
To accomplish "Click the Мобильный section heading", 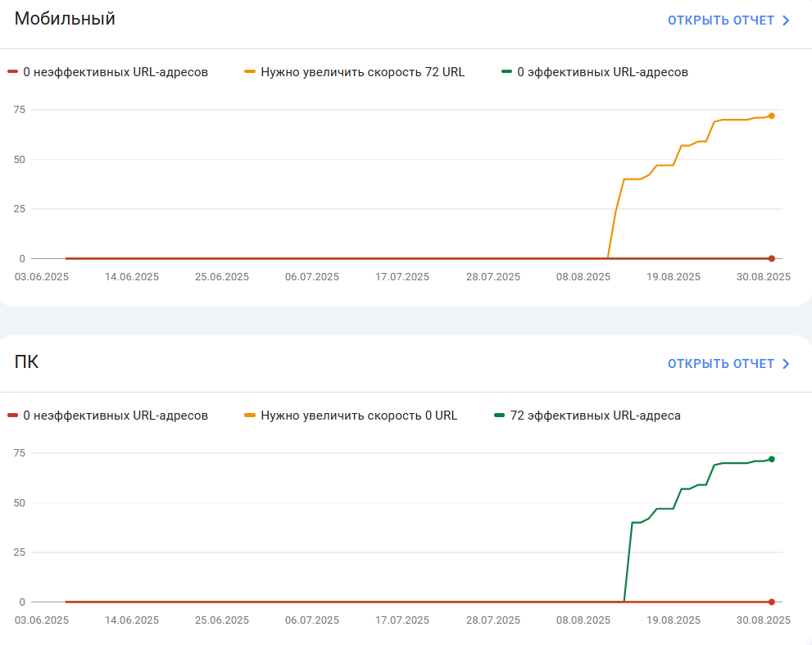I will pyautogui.click(x=65, y=19).
